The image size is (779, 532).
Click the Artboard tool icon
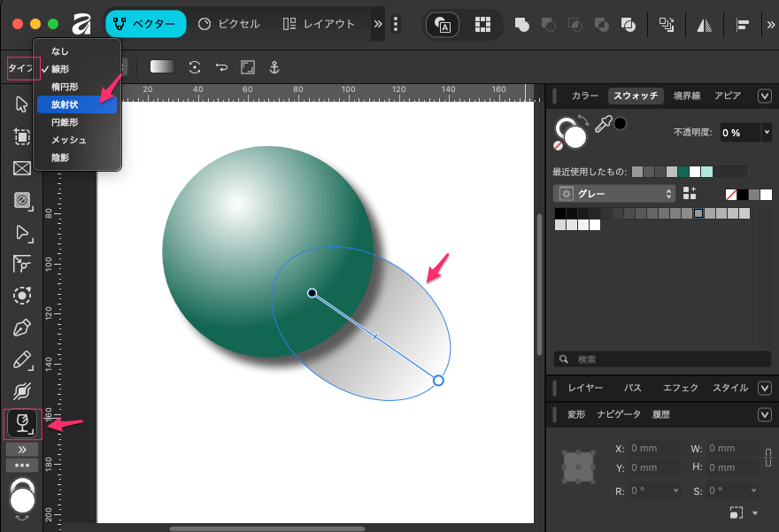[x=22, y=135]
